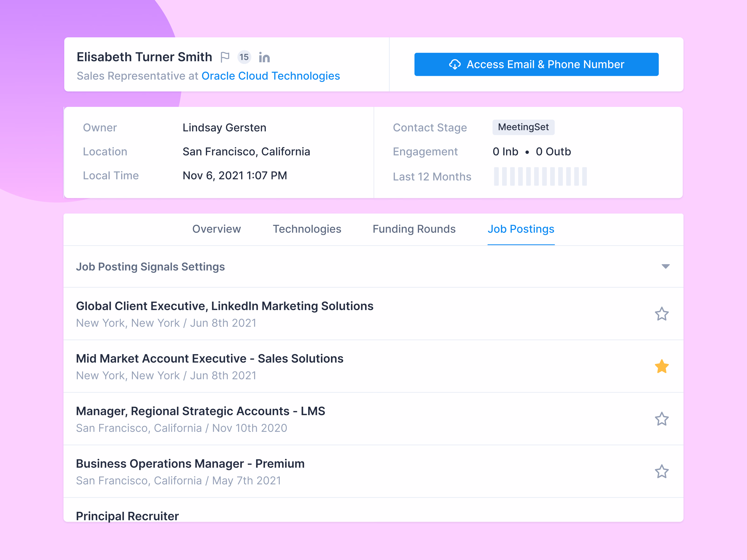This screenshot has width=747, height=560.
Task: Star the Manager, Regional Strategic Accounts posting
Action: point(662,419)
